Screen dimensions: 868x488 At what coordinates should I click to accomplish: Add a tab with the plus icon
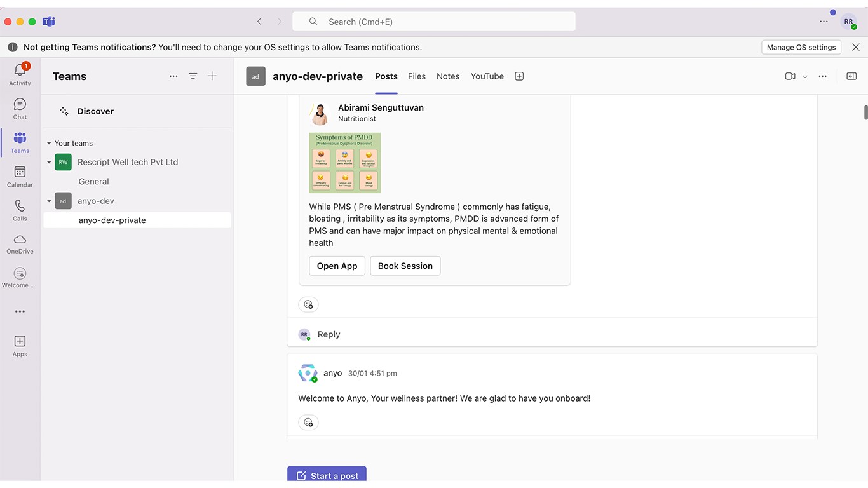tap(519, 76)
